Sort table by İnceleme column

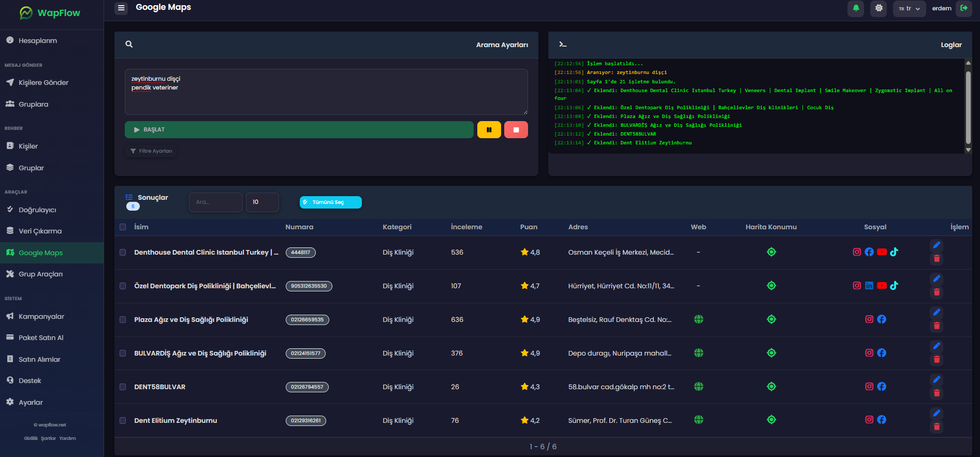(466, 227)
